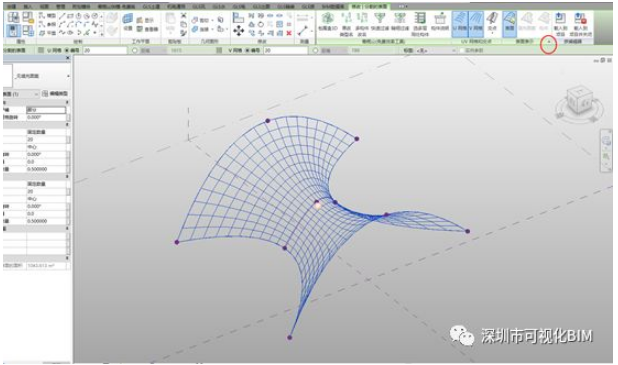618x365 pixels.
Task: Select the lowest purple control point
Action: 290,337
